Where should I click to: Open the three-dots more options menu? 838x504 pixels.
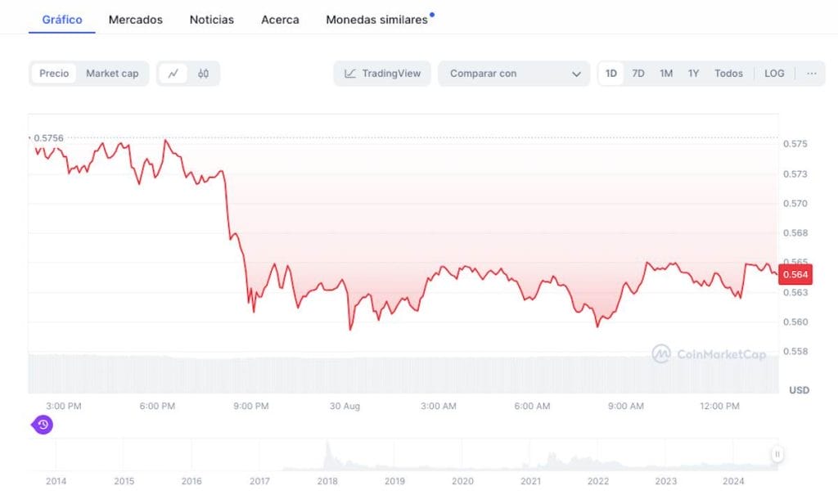[x=811, y=74]
